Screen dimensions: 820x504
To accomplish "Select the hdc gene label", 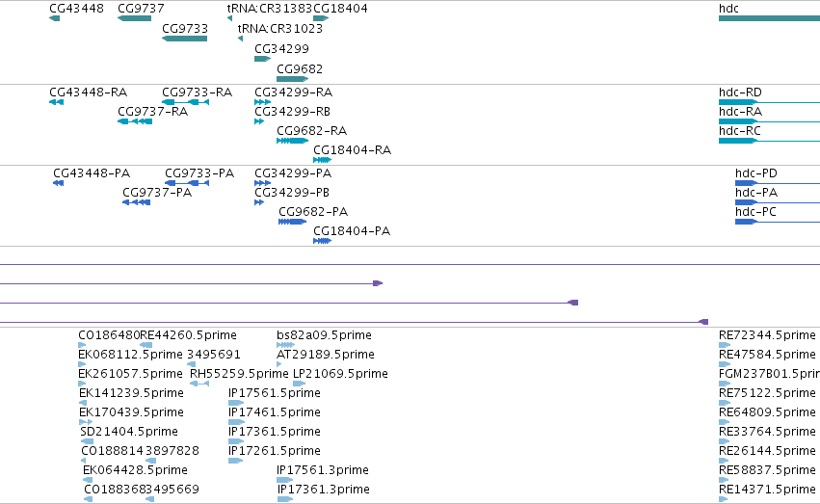I will (728, 9).
